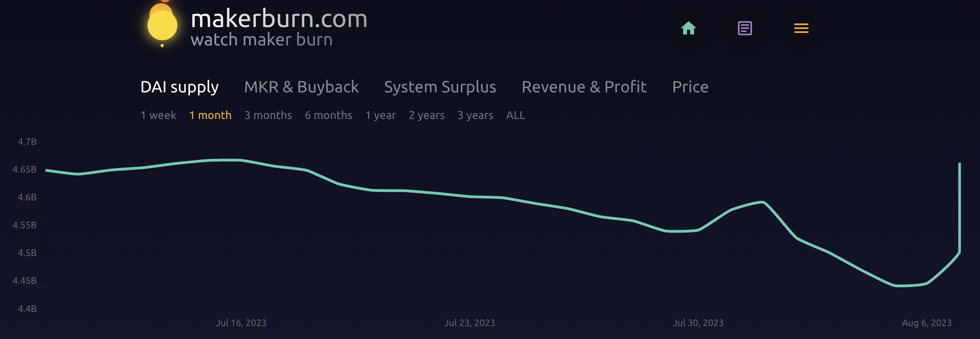Open the MKR & Buyback tab
Screen dimensions: 980x339
[x=301, y=87]
